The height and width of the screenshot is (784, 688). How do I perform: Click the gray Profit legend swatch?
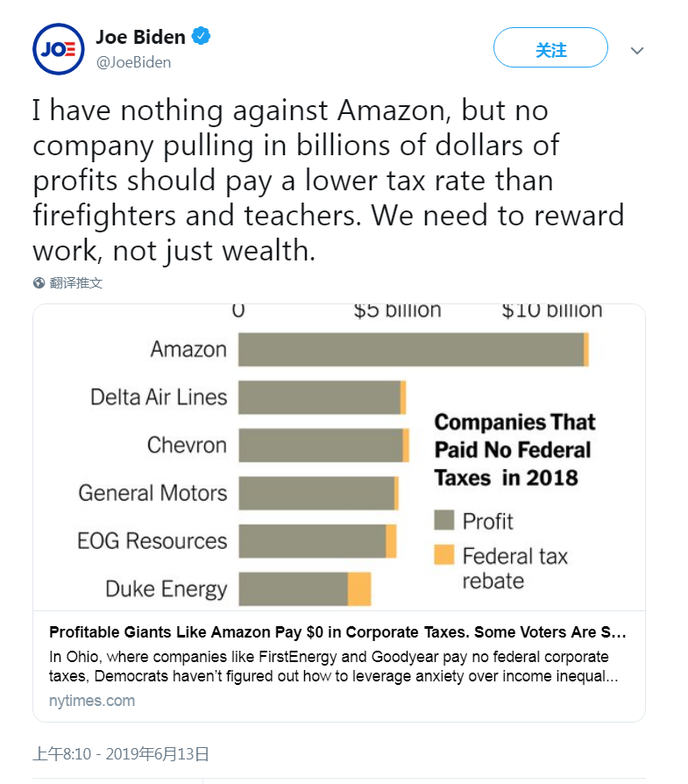tap(444, 521)
